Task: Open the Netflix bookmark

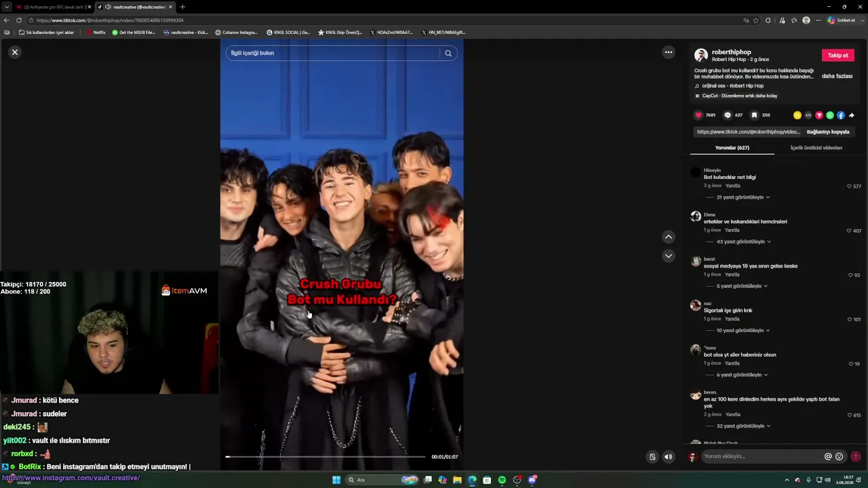Action: point(96,33)
